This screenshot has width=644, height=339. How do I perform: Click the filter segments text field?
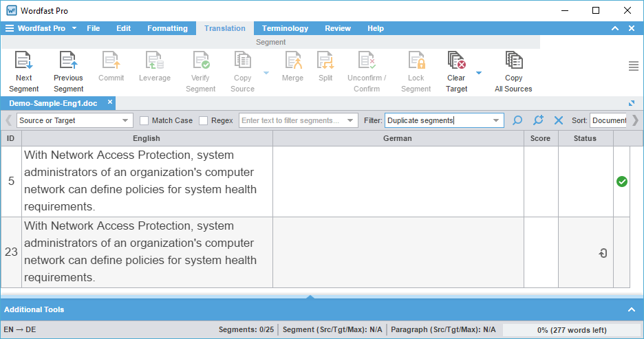(x=293, y=120)
